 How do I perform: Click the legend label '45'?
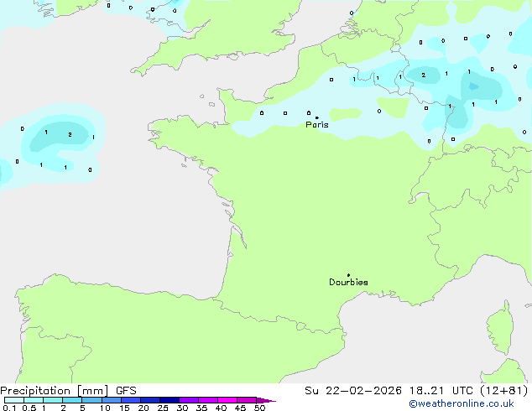click(240, 408)
